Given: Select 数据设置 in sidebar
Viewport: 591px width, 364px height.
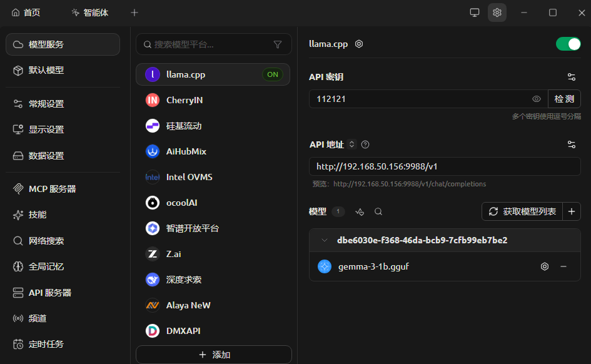Looking at the screenshot, I should pyautogui.click(x=63, y=156).
